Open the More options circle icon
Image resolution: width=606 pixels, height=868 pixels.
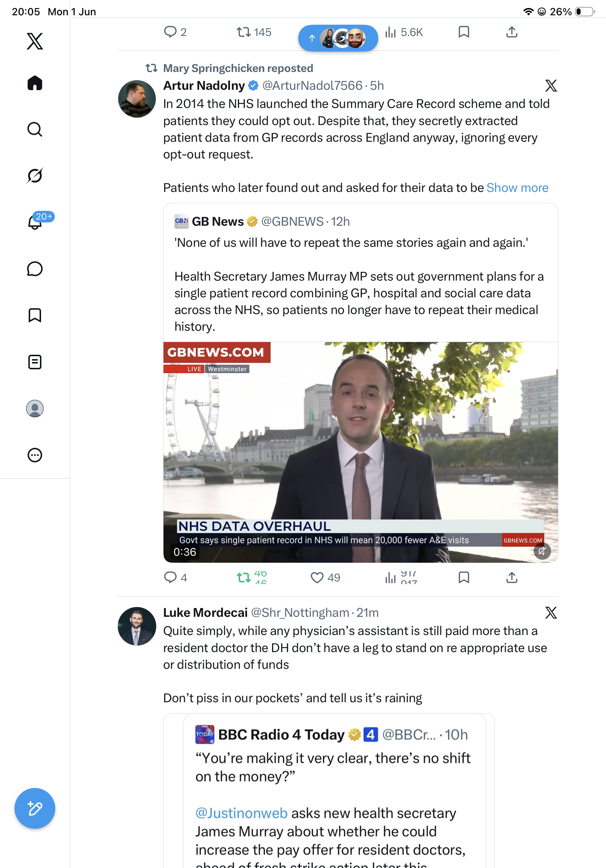[35, 455]
